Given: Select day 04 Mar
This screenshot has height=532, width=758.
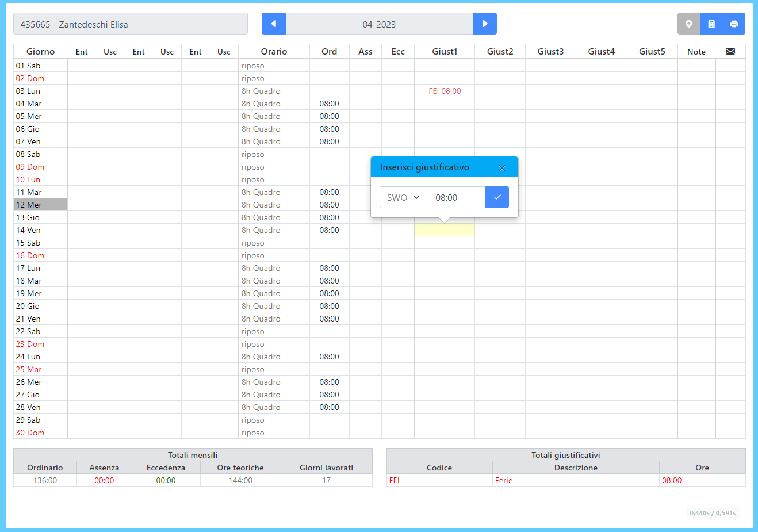Looking at the screenshot, I should [x=40, y=104].
